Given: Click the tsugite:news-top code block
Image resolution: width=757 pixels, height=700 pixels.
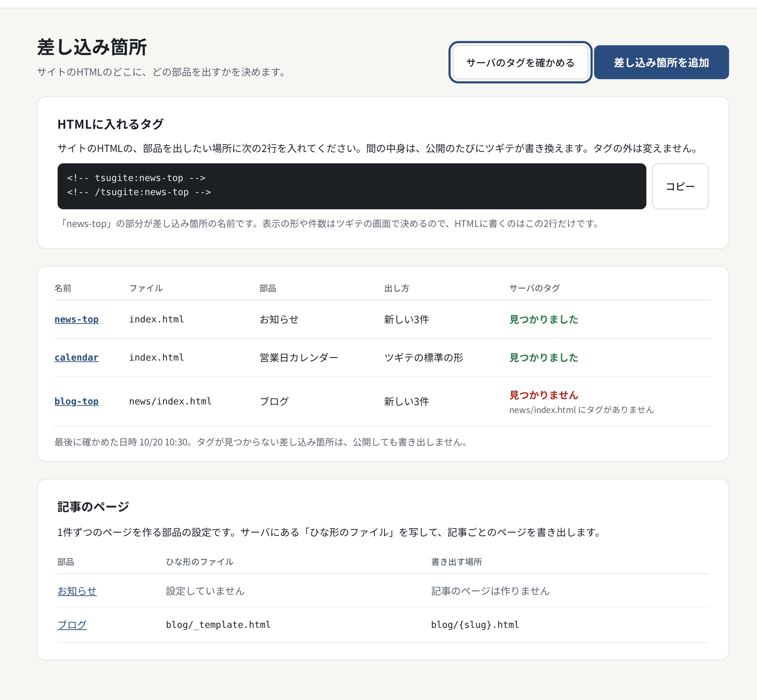Looking at the screenshot, I should (x=352, y=186).
